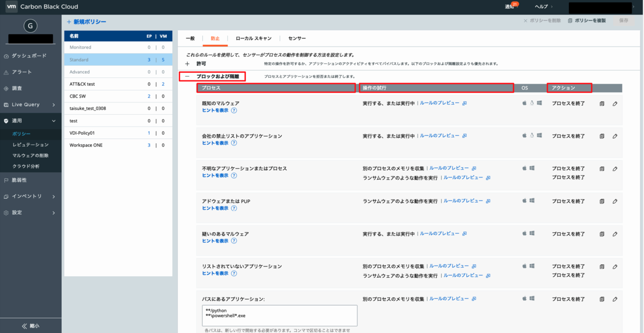
Task: Open rule preview for 既知のマルウェア
Action: pos(443,103)
